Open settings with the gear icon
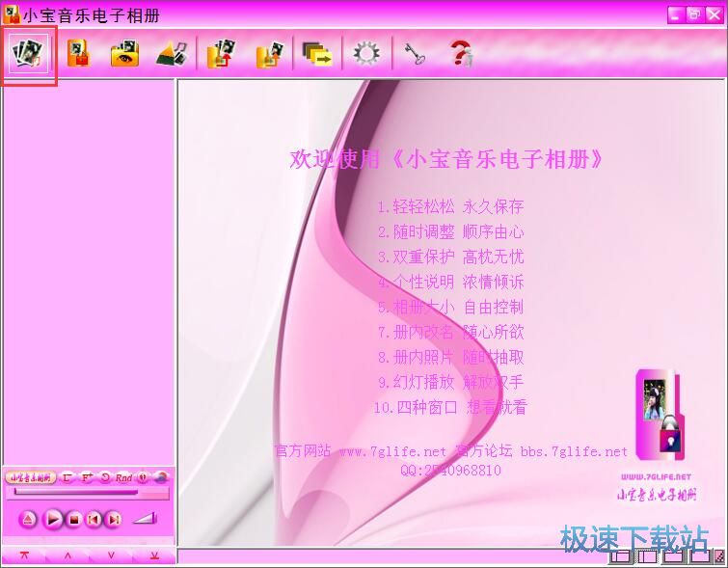Image resolution: width=728 pixels, height=568 pixels. point(366,54)
